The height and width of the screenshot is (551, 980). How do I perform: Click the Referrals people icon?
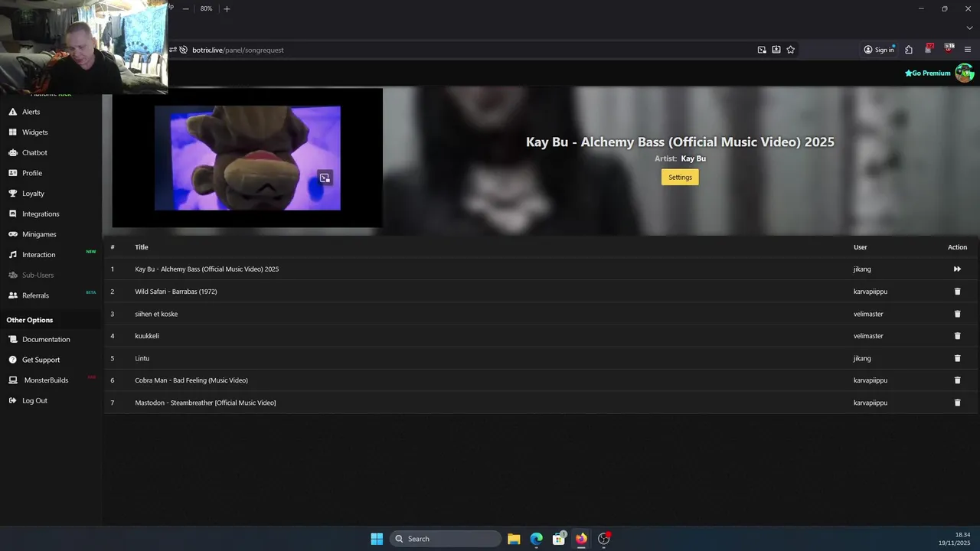point(13,295)
